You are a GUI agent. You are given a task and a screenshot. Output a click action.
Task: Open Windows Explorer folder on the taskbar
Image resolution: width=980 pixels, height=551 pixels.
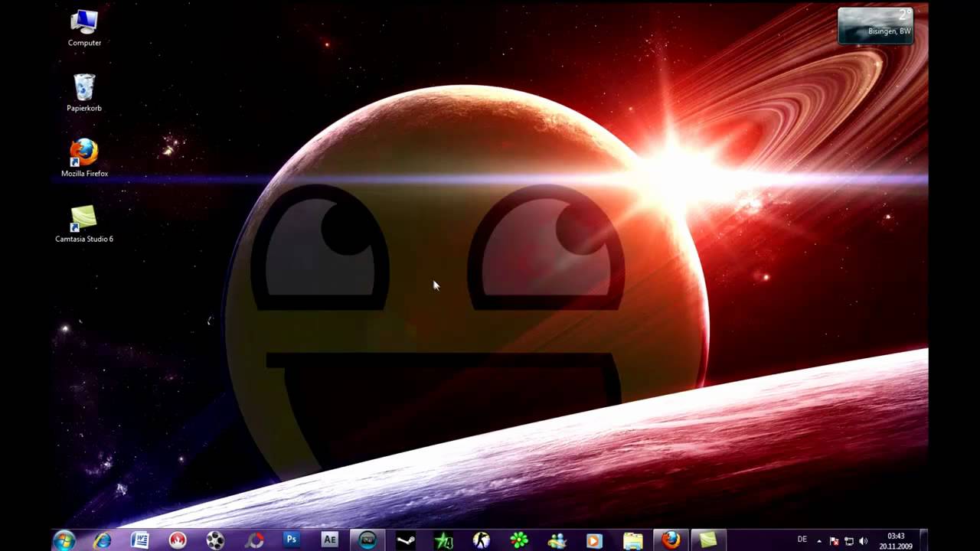click(633, 540)
